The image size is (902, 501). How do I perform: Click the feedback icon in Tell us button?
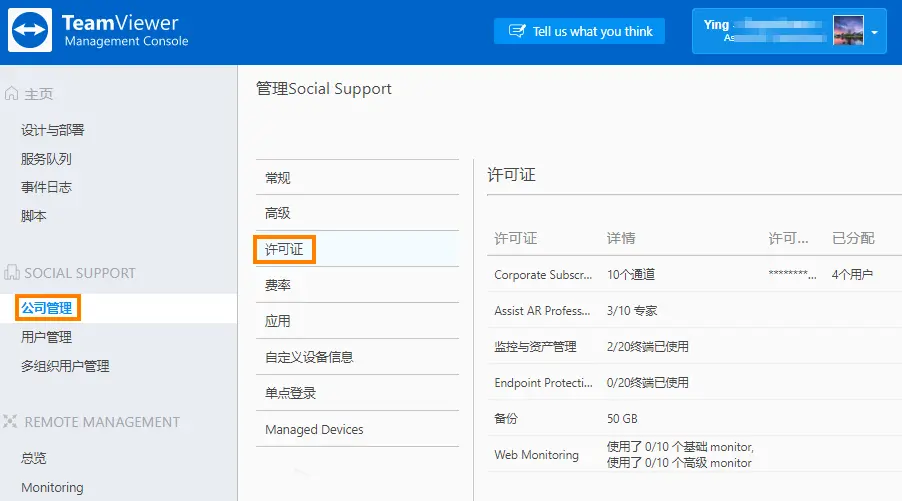point(517,31)
